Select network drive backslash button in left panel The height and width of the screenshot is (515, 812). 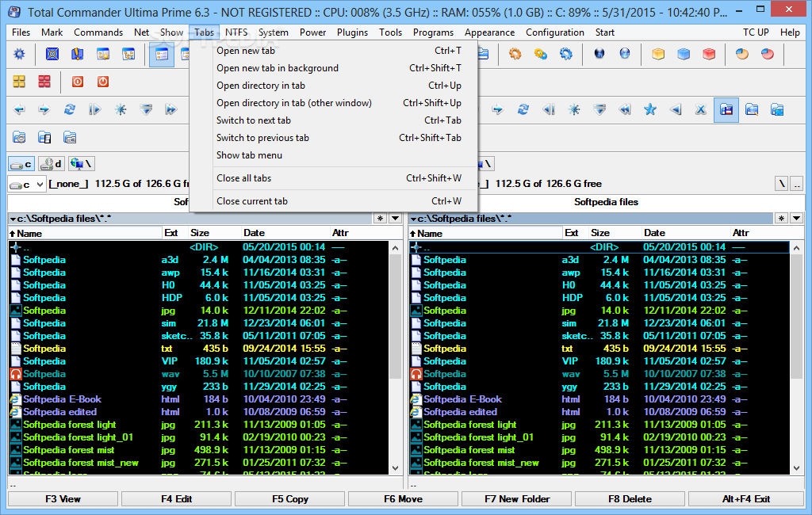82,164
